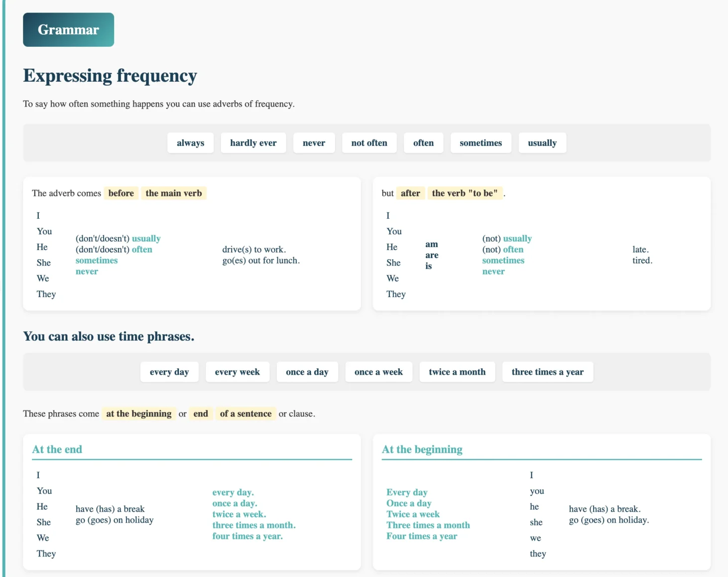Click the verb "are" in the to be card
This screenshot has width=728, height=577.
click(x=432, y=255)
